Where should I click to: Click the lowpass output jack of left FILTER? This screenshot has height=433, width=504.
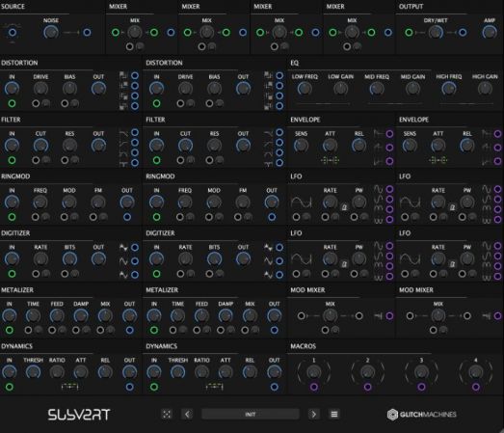click(x=135, y=132)
